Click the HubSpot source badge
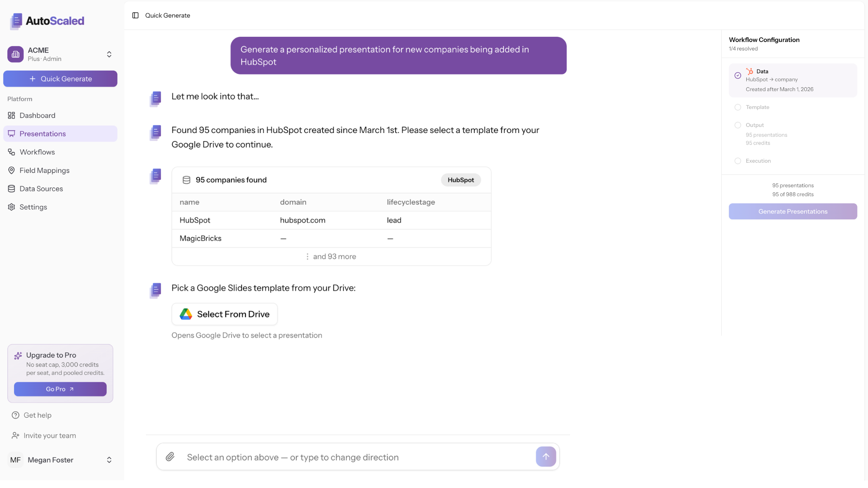The width and height of the screenshot is (868, 488). [461, 180]
